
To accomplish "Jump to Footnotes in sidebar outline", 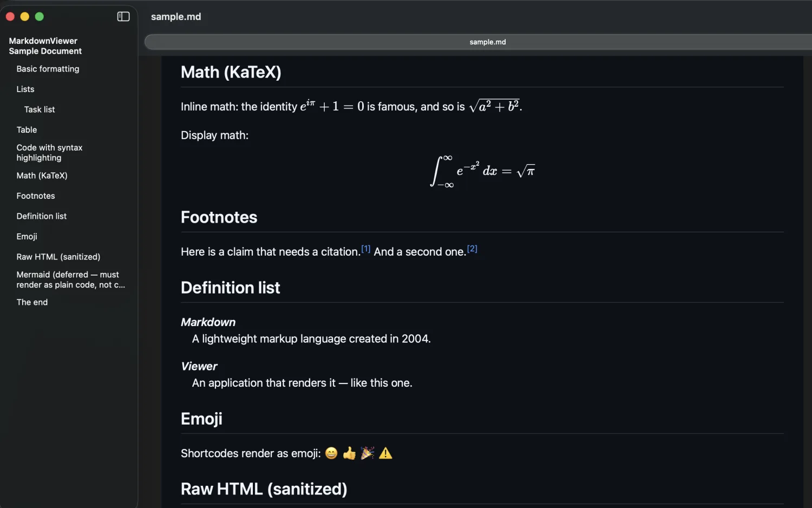I will [x=36, y=196].
